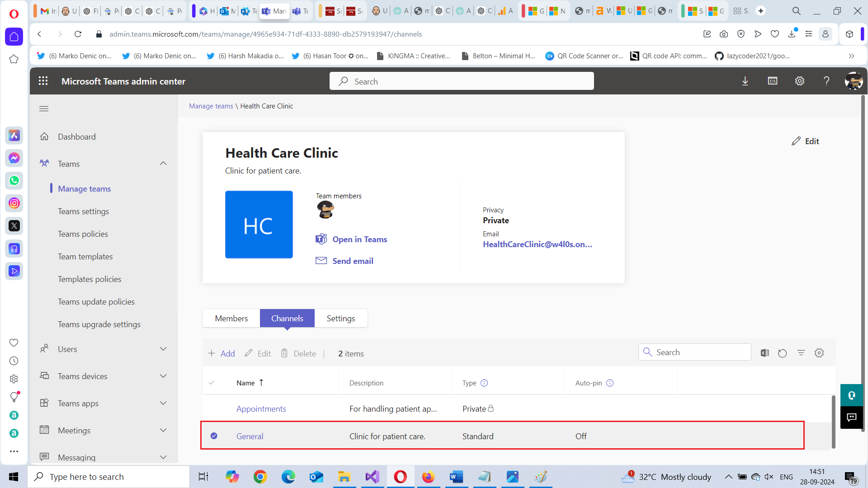Open Templates policies in sidebar
Screen dimensions: 868x488
click(90, 279)
